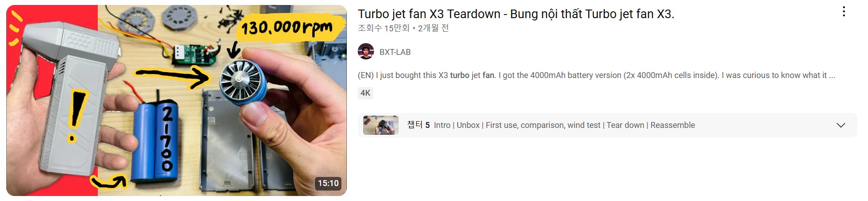The image size is (868, 201).
Task: Click the blue 21700 batteries in the thumbnail
Action: [x=156, y=142]
